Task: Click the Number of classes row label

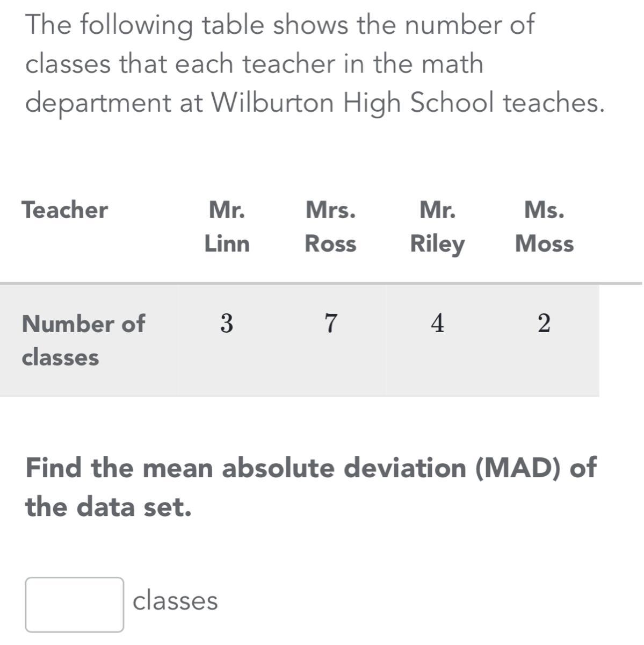Action: coord(83,340)
